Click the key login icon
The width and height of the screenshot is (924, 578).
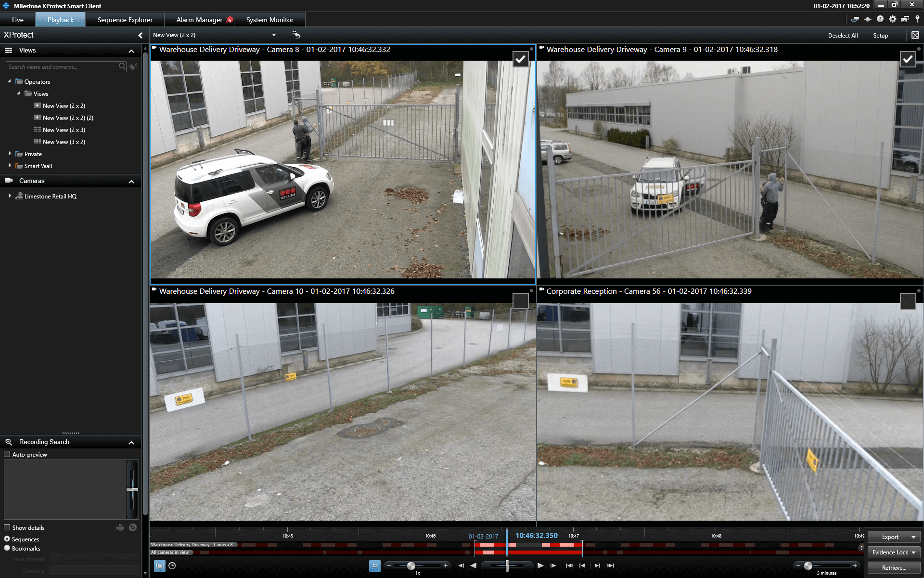tap(917, 19)
